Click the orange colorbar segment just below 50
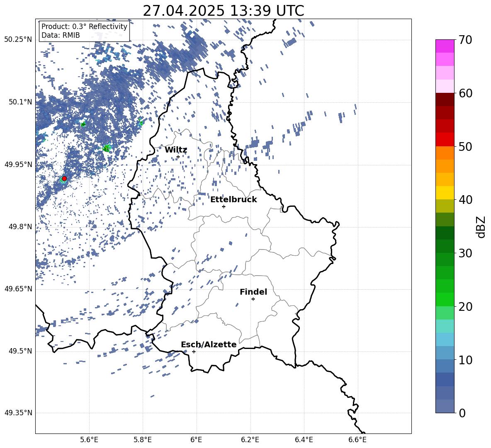The image size is (491, 448). [445, 153]
